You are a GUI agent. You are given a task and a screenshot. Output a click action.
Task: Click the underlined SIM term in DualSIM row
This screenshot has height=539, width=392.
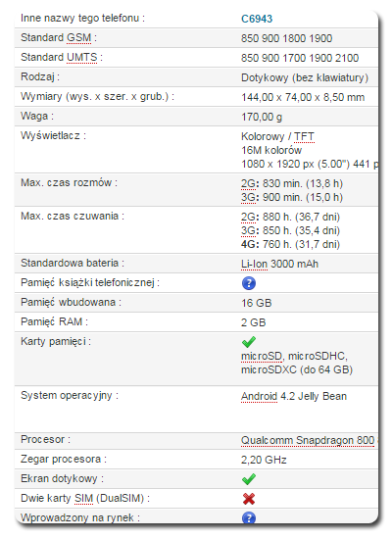click(x=83, y=498)
